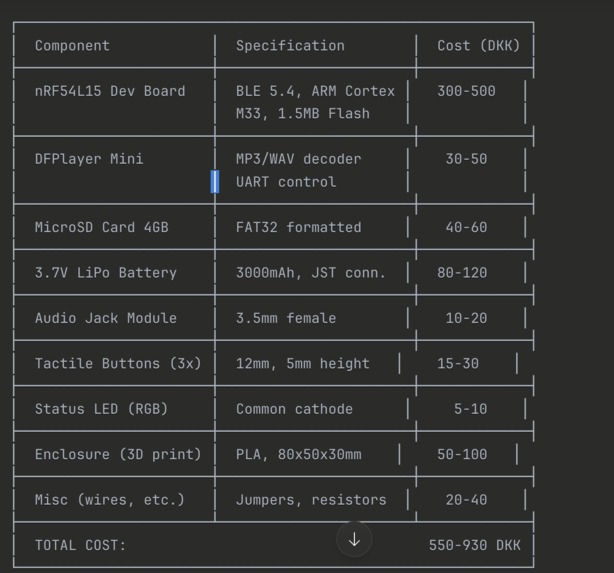
Task: Click the UART control line
Action: (x=286, y=182)
